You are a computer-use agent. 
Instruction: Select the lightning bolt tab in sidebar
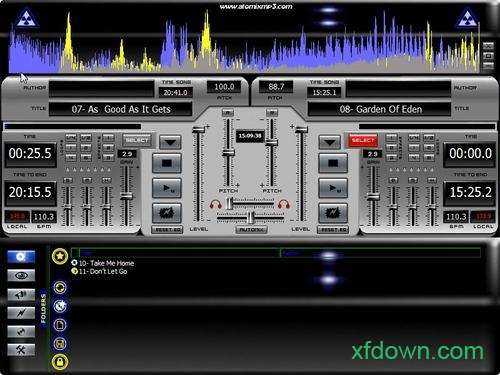click(x=21, y=313)
